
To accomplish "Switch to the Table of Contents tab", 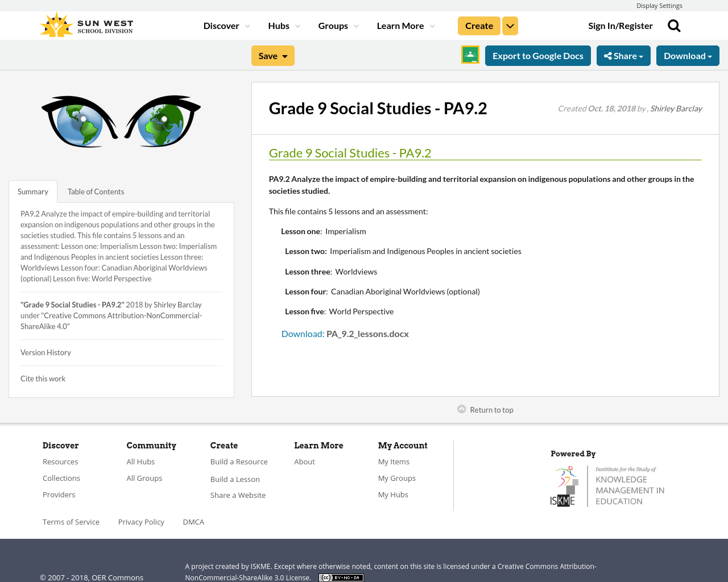I will coord(96,191).
